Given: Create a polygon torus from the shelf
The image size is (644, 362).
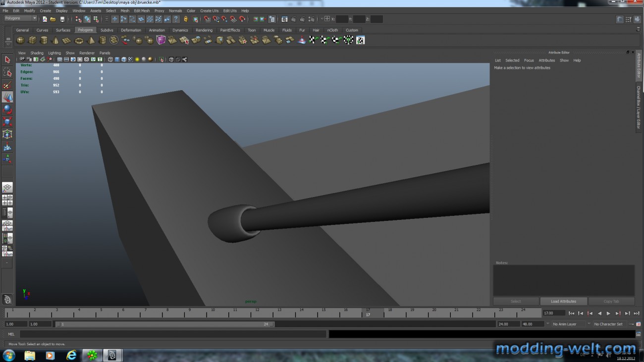Looking at the screenshot, I should pyautogui.click(x=79, y=40).
